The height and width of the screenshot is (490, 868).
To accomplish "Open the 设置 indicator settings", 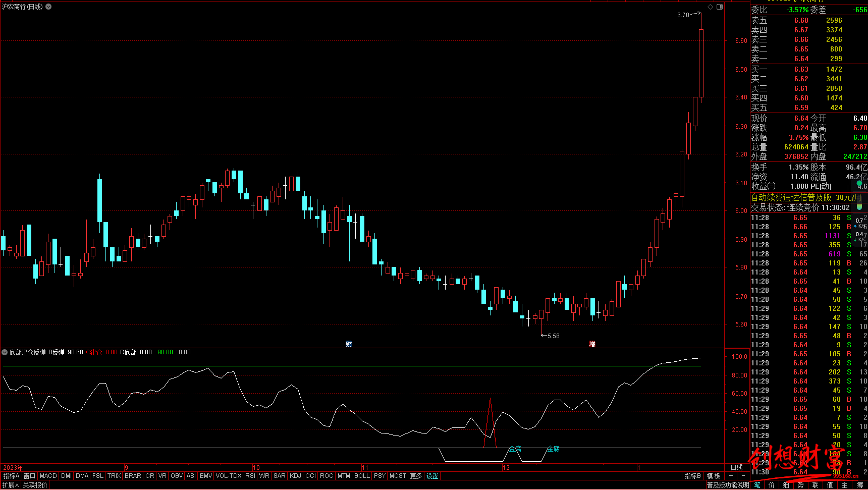I will pos(432,476).
